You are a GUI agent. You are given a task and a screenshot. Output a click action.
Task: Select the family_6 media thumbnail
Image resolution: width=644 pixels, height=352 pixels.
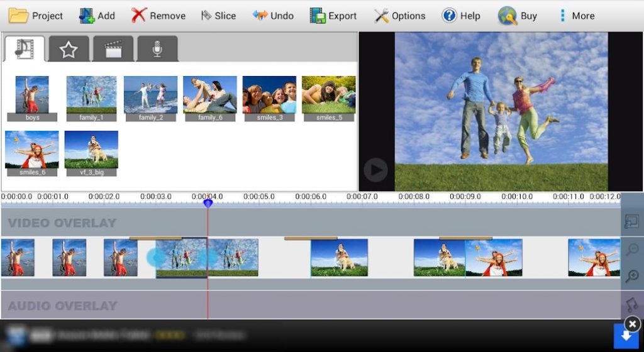[209, 98]
